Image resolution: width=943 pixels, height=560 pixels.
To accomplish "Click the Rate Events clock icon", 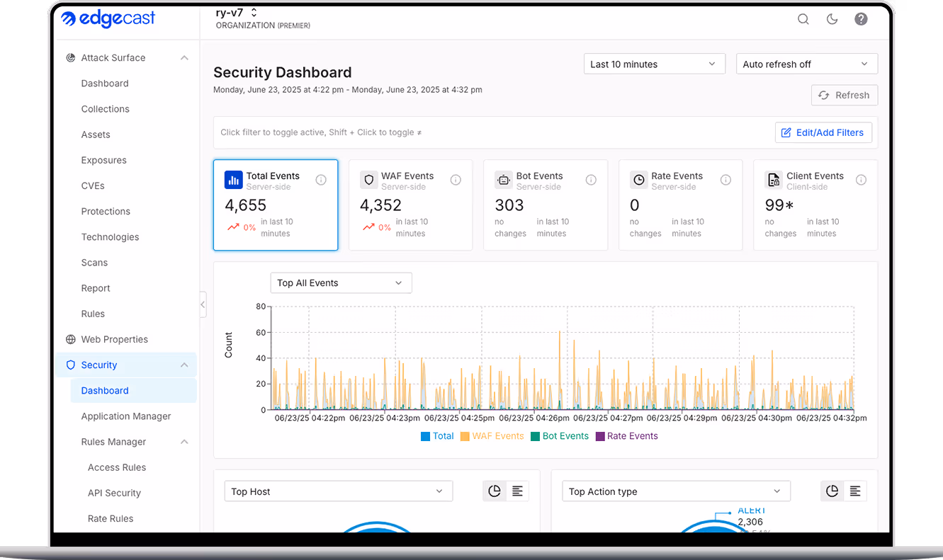I will point(639,180).
